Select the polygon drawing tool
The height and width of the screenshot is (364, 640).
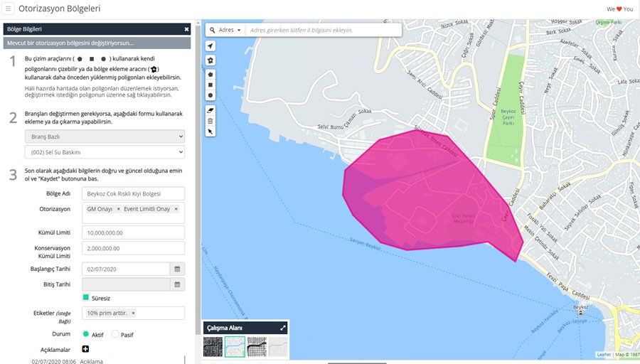click(210, 75)
